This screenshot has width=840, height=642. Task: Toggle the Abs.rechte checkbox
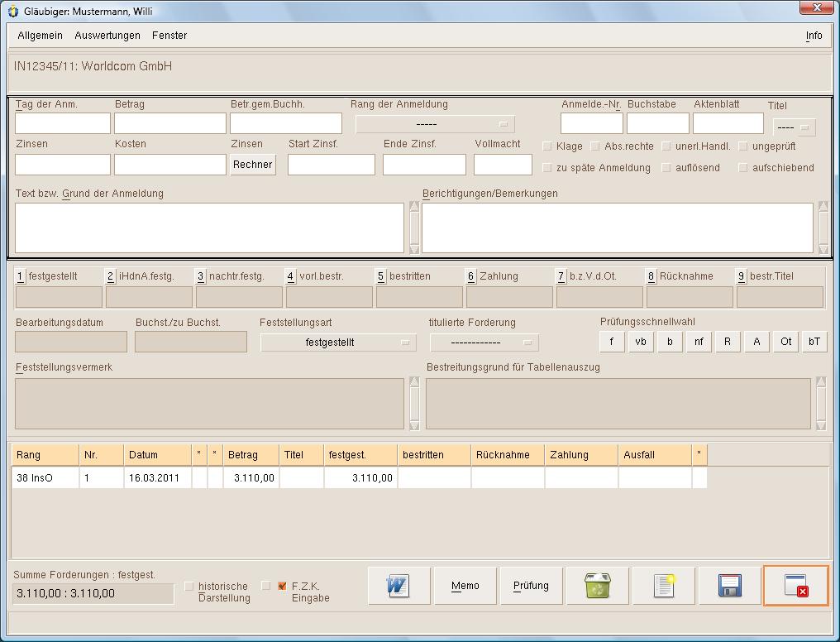594,146
